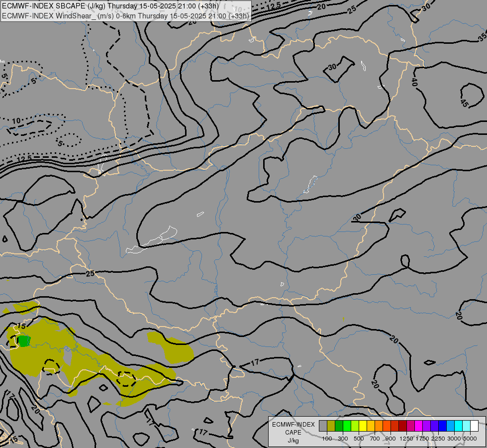Choose the pure yellow legend swatch

tap(363, 426)
